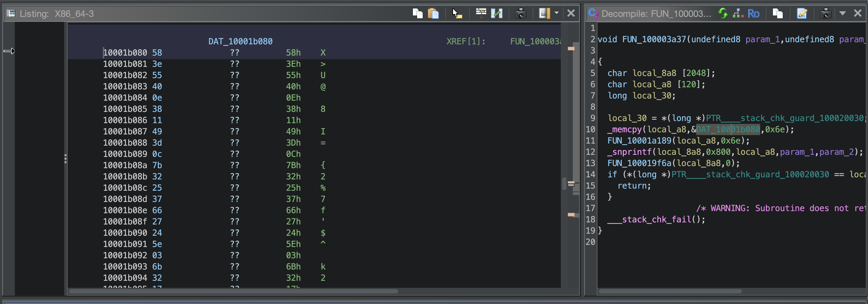Click _memcpy call on line 10
This screenshot has height=304, width=868.
(x=625, y=129)
